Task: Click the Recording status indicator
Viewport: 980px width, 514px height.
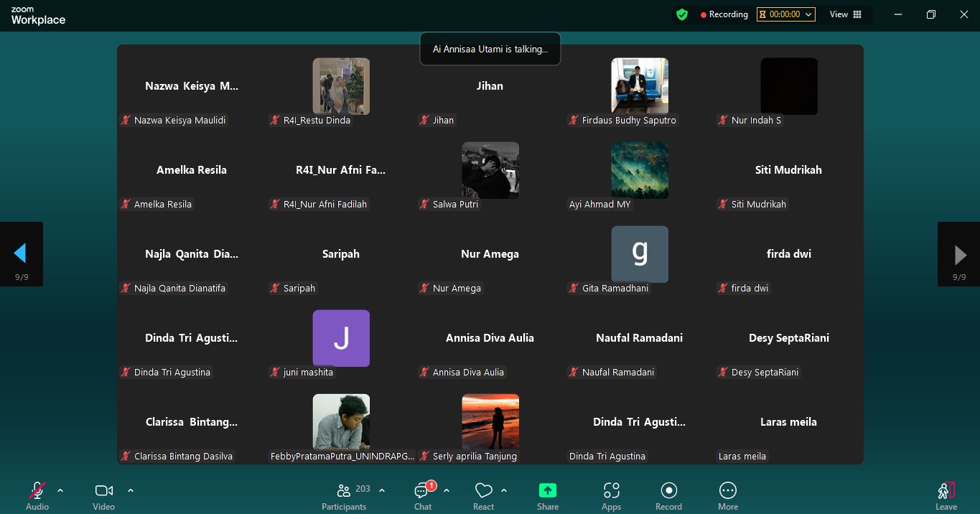Action: (724, 14)
